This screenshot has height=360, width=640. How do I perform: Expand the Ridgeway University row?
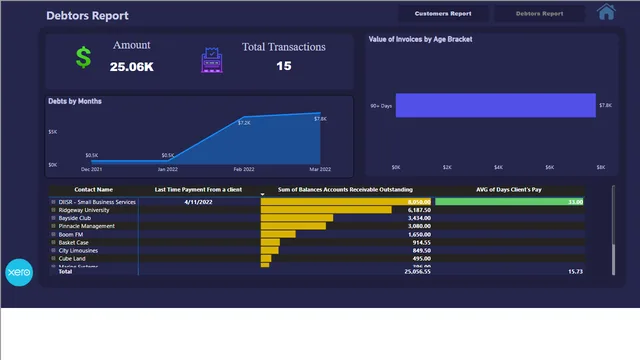click(53, 210)
